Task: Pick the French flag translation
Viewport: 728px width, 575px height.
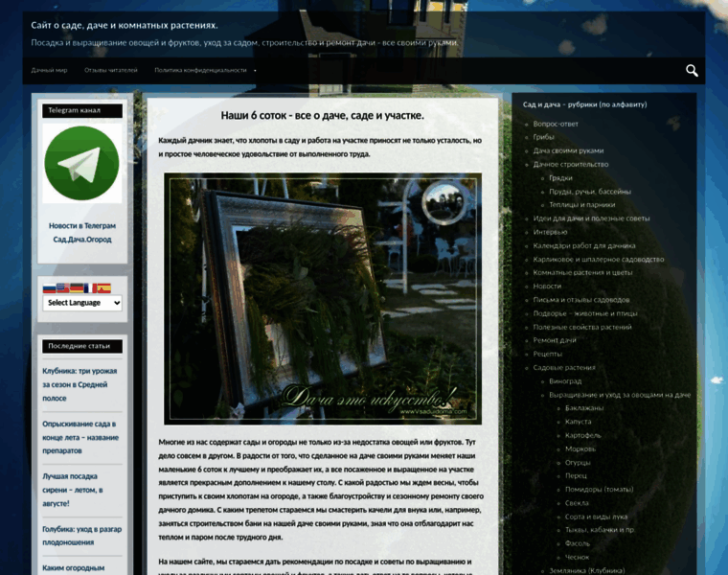Action: coord(89,287)
